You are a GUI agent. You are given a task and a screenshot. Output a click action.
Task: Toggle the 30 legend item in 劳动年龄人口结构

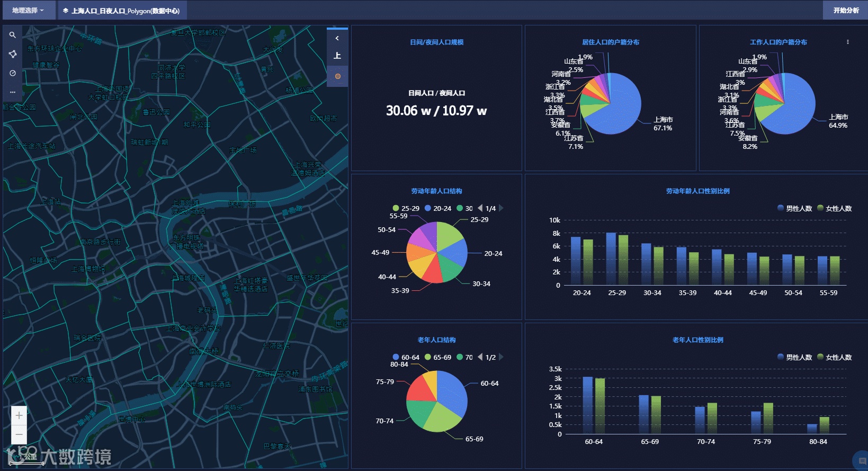coord(465,208)
